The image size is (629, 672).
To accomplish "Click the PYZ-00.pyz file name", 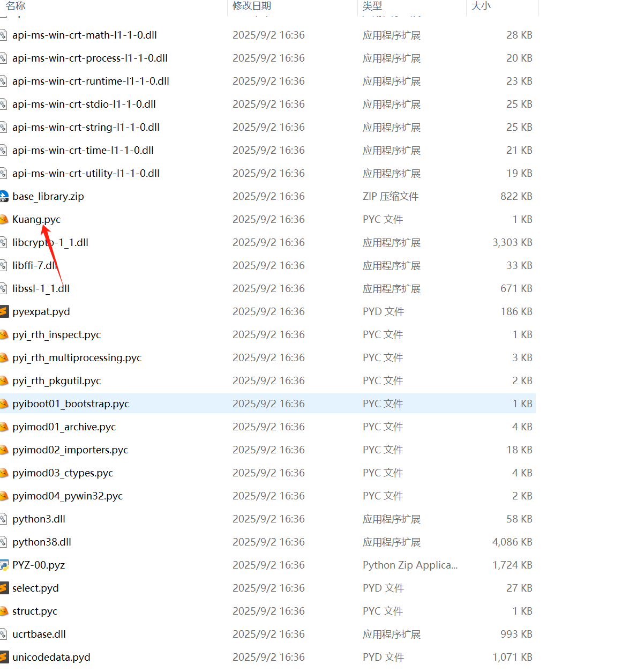I will (x=39, y=565).
